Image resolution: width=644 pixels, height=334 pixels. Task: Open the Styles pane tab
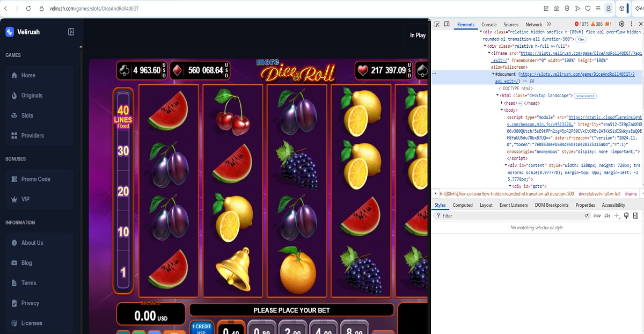pos(440,205)
